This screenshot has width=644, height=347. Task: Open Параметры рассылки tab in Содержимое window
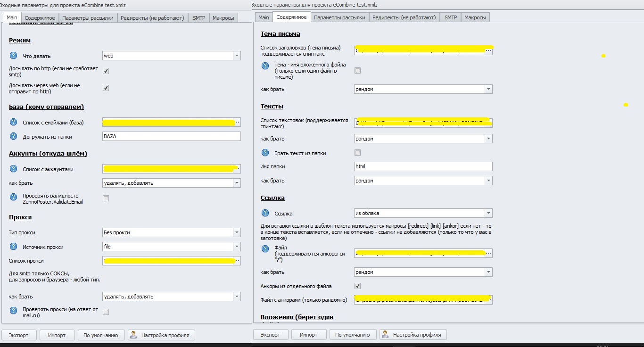click(x=339, y=17)
